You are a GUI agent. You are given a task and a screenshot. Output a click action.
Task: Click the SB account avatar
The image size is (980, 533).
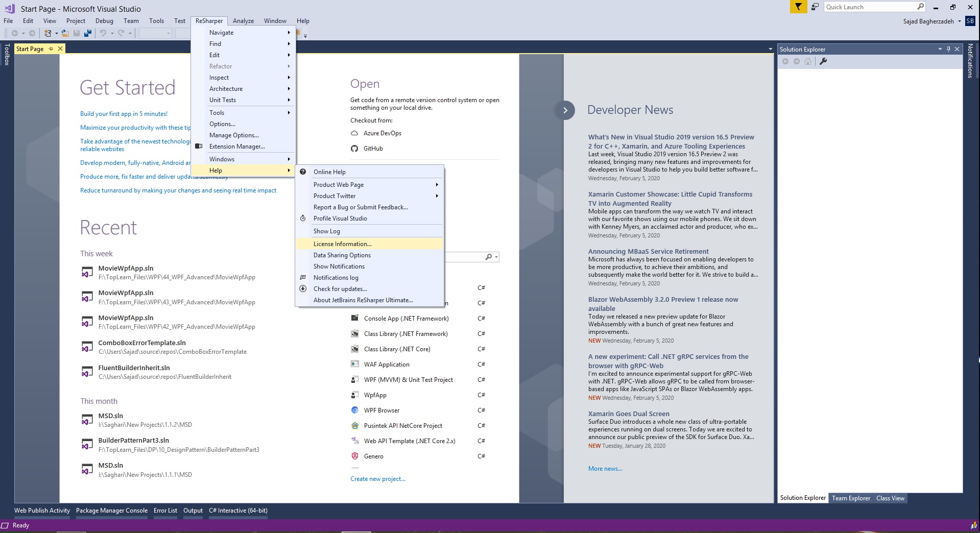coord(970,21)
